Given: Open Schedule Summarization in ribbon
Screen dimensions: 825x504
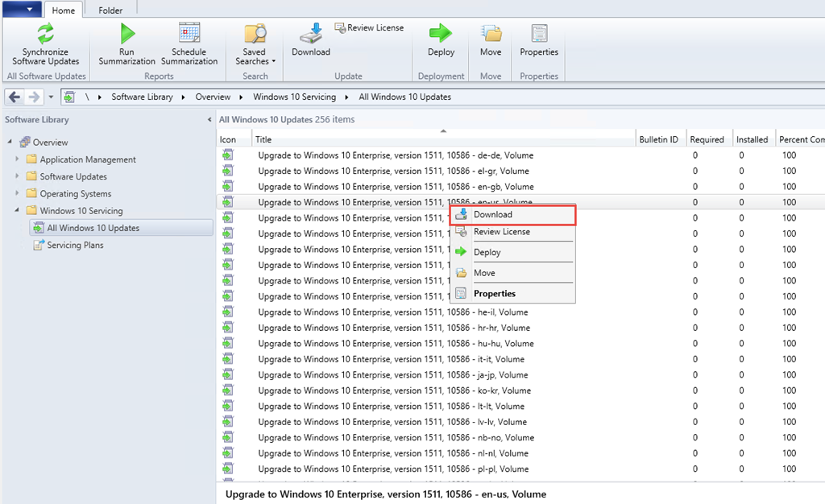Looking at the screenshot, I should click(189, 44).
